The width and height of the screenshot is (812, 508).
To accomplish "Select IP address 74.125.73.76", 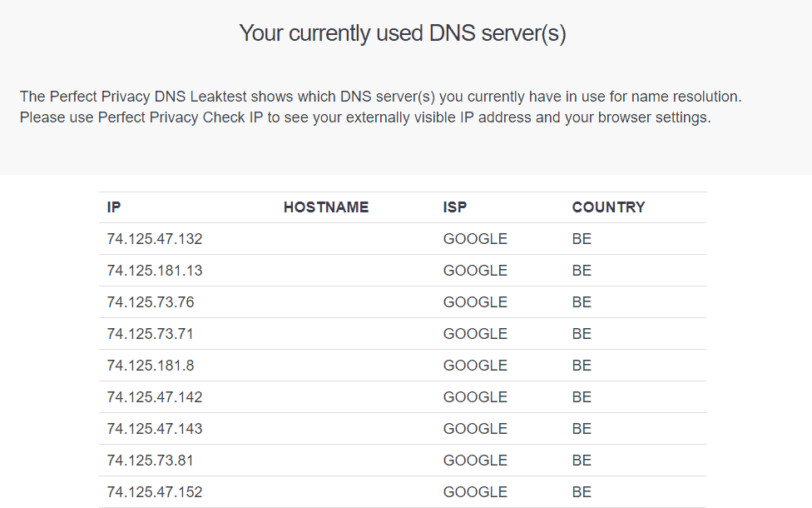I will click(151, 302).
